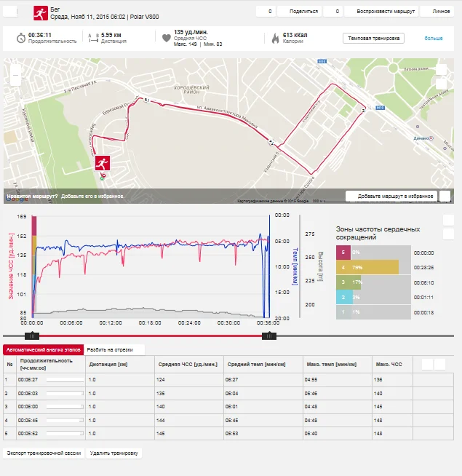Click the red running sport icon in header
The height and width of the screenshot is (476, 462).
click(x=40, y=13)
